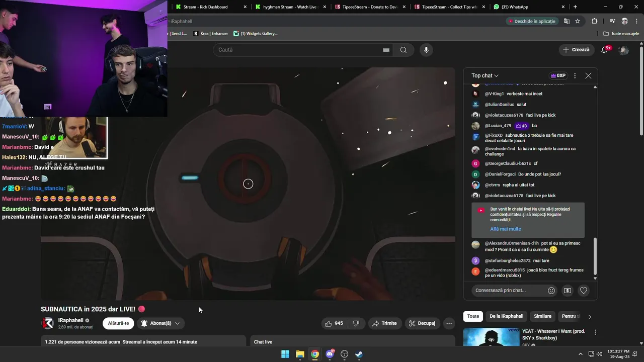644x362 pixels.
Task: Click the Creează button
Action: [x=576, y=50]
